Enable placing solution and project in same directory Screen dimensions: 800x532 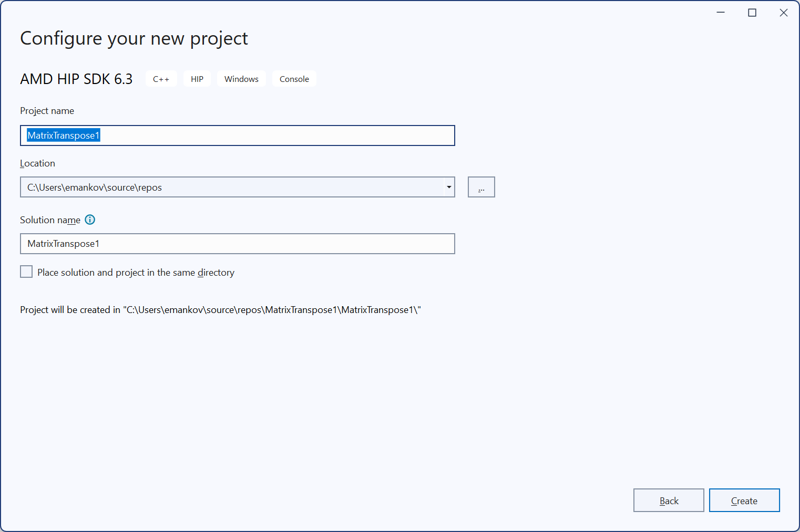(26, 272)
